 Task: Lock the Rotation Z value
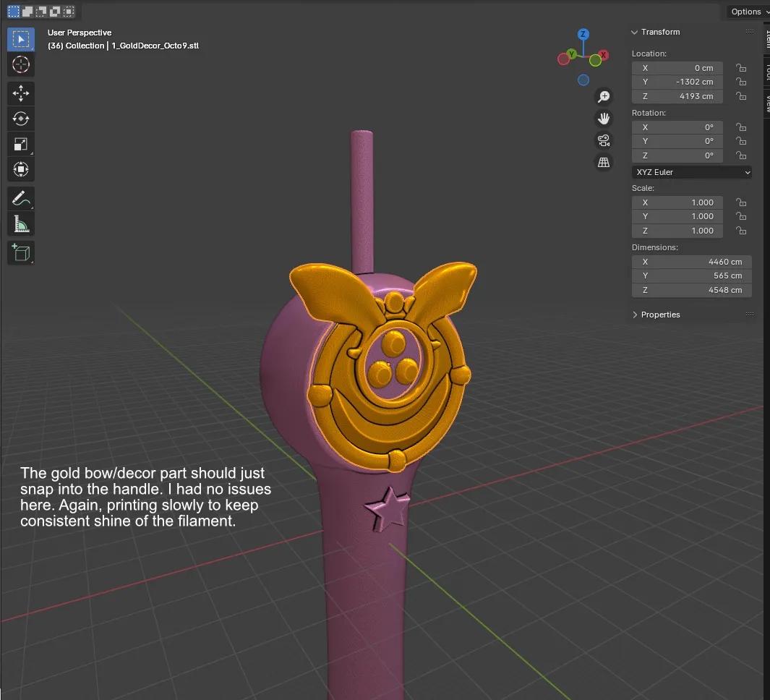[x=741, y=155]
